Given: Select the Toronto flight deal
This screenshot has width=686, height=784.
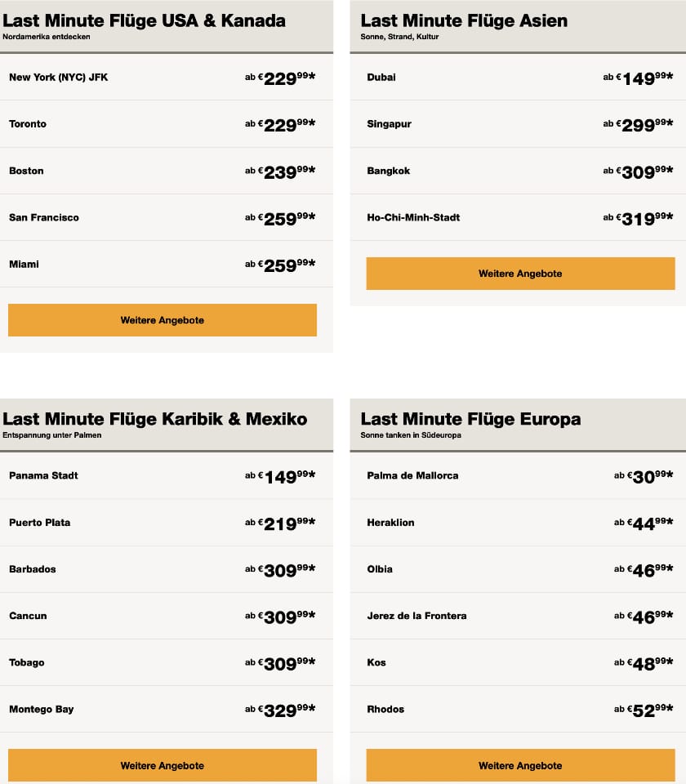Looking at the screenshot, I should (162, 123).
